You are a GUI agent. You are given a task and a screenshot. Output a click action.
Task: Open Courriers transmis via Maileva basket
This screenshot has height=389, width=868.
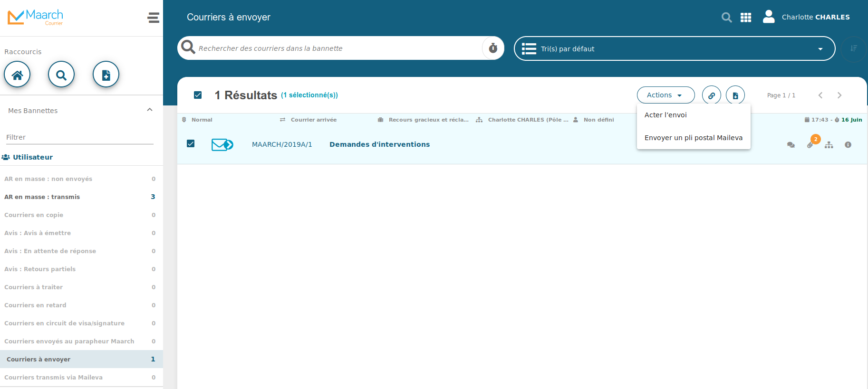pyautogui.click(x=81, y=378)
